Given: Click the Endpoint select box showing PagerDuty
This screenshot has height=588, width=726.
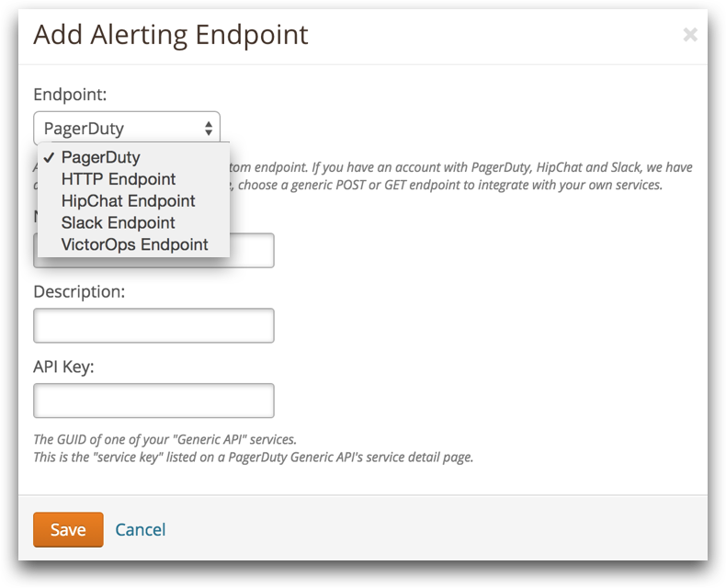Looking at the screenshot, I should 119,129.
